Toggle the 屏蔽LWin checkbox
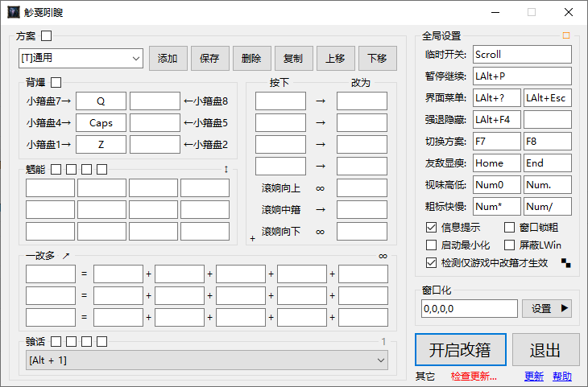Screen dimensions: 588x387 509,245
